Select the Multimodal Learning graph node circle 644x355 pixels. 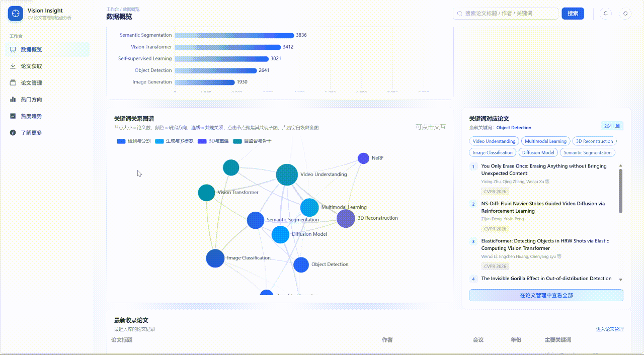(x=309, y=207)
